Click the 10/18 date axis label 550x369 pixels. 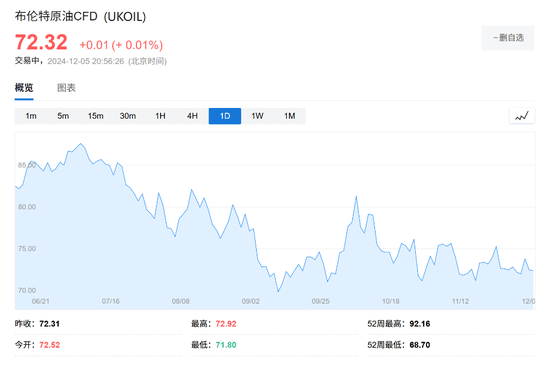point(391,301)
